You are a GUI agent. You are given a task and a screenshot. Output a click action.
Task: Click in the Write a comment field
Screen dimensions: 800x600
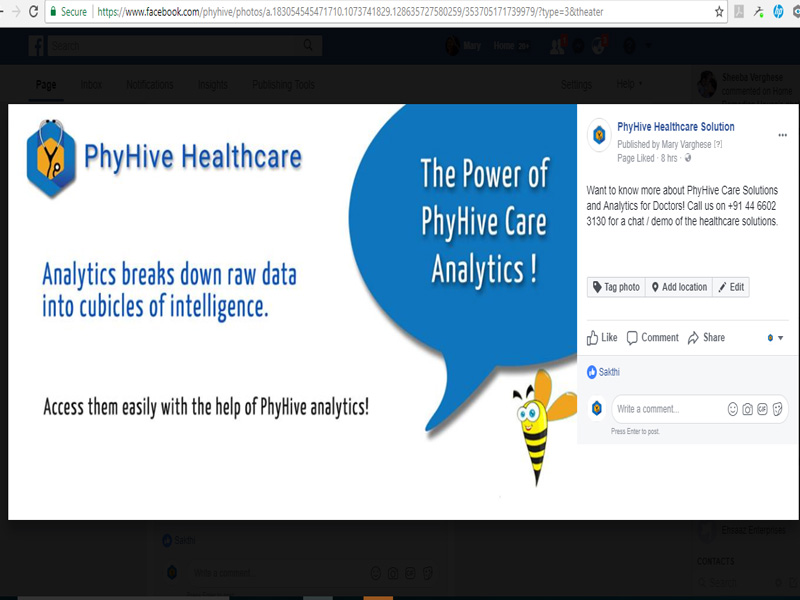(665, 409)
